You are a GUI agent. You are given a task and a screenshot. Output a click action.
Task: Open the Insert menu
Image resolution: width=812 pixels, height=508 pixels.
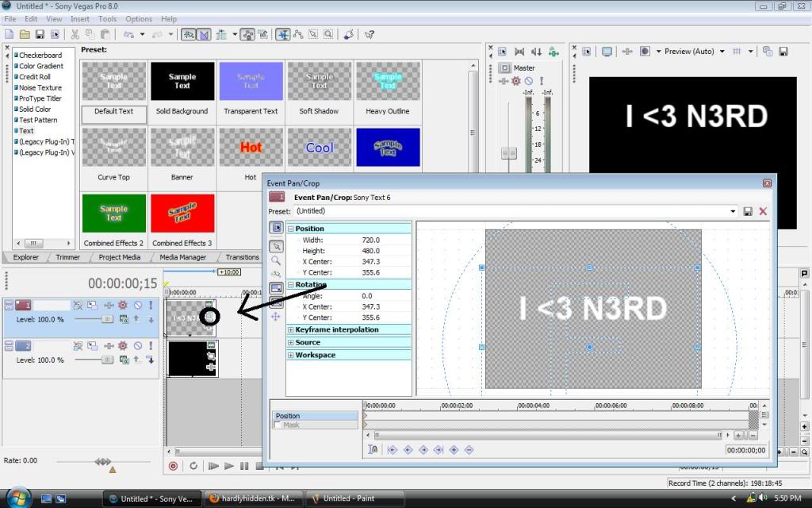click(x=80, y=19)
